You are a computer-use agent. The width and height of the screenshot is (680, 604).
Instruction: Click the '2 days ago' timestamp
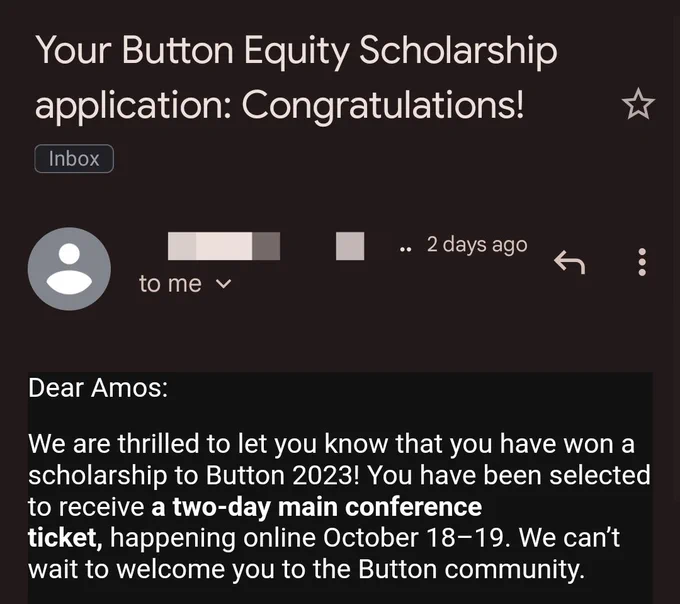pyautogui.click(x=477, y=245)
